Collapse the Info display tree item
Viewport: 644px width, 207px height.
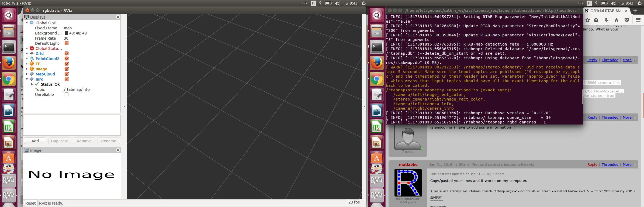coord(27,79)
